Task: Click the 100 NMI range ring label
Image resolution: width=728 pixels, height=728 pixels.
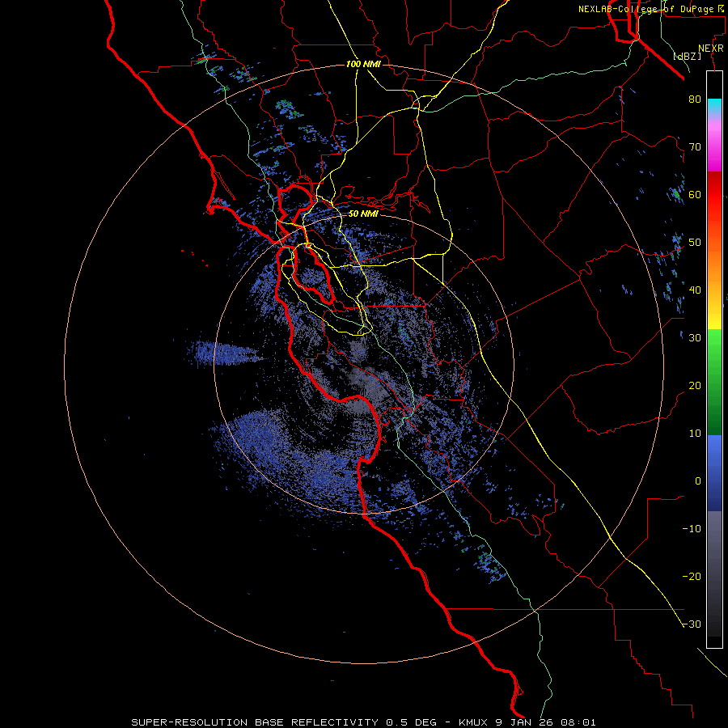Action: (363, 64)
